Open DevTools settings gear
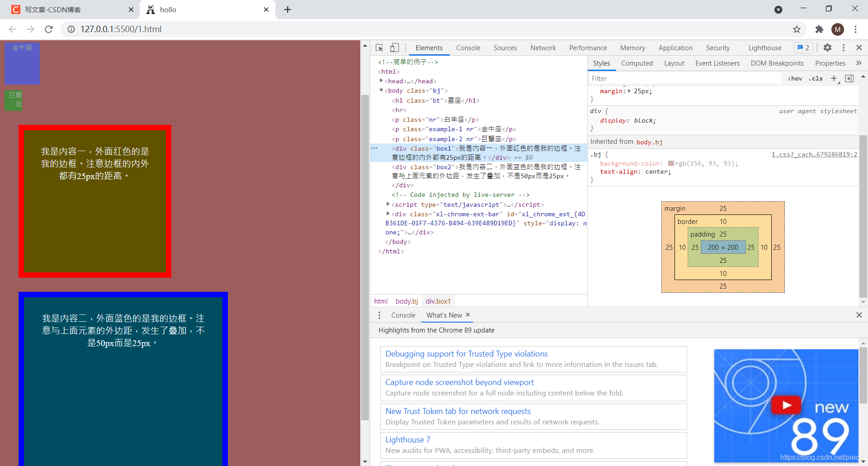 [x=827, y=48]
